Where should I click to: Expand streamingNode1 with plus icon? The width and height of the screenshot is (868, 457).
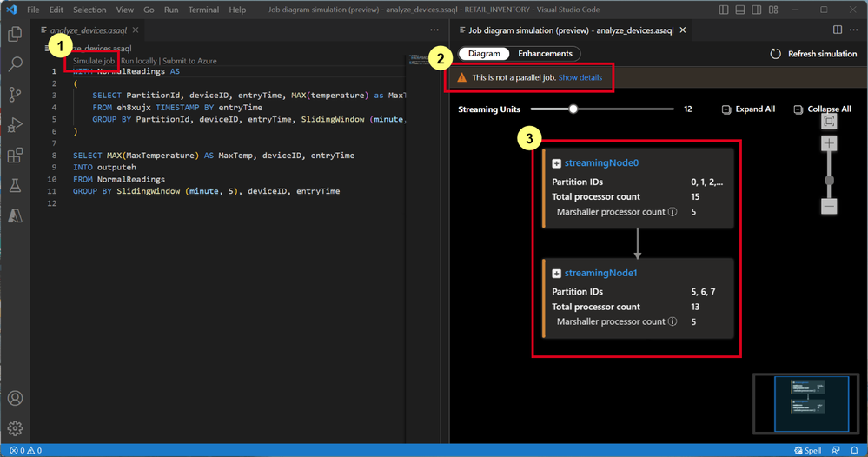(x=556, y=274)
